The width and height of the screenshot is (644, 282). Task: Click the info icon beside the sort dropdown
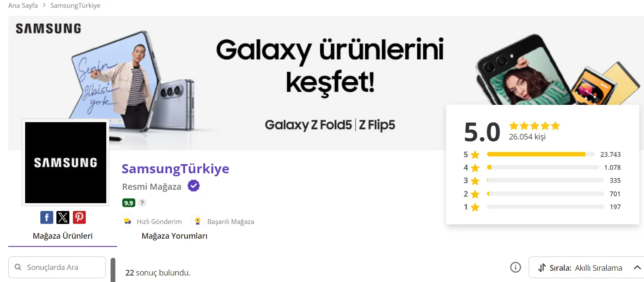[515, 267]
